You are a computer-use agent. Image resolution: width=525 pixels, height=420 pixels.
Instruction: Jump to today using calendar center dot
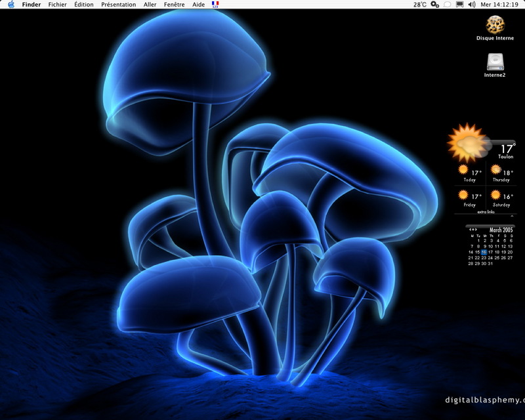click(x=473, y=230)
